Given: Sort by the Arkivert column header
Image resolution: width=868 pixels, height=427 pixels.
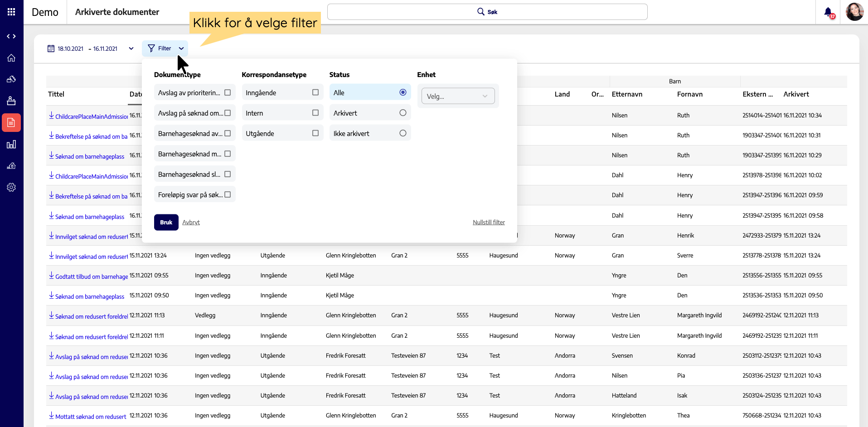Looking at the screenshot, I should pos(796,94).
